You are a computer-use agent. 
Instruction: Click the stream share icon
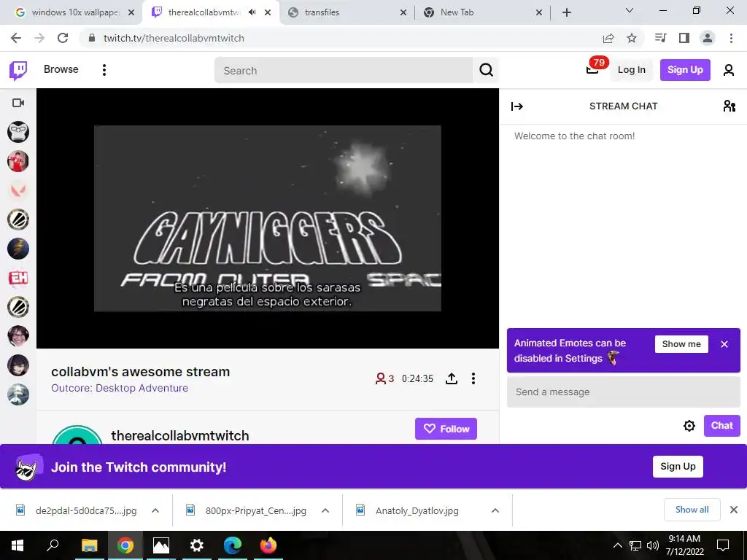tap(451, 378)
